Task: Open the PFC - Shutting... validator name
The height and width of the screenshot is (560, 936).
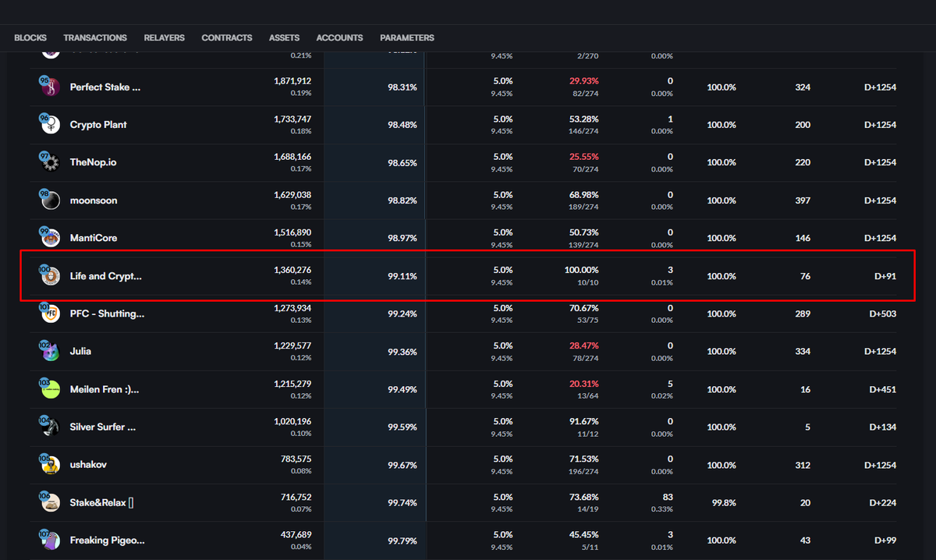Action: point(107,314)
